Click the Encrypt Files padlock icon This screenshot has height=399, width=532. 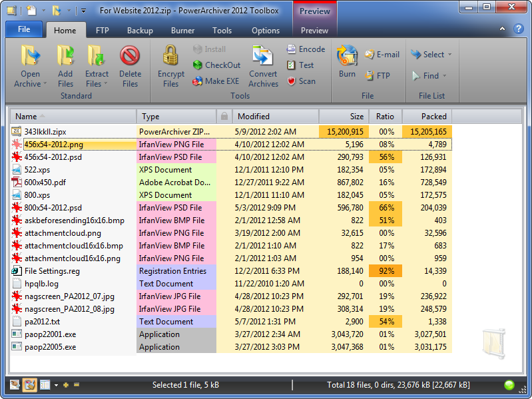pos(170,55)
